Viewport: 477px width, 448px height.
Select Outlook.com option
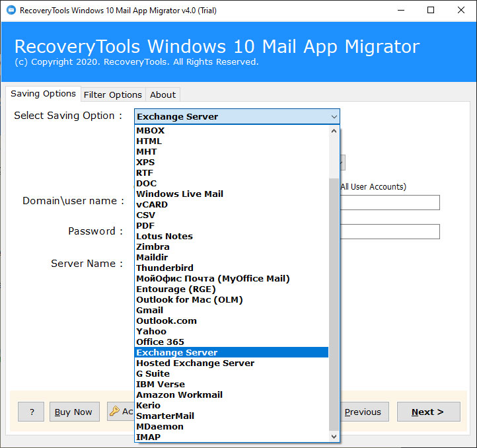(231, 320)
